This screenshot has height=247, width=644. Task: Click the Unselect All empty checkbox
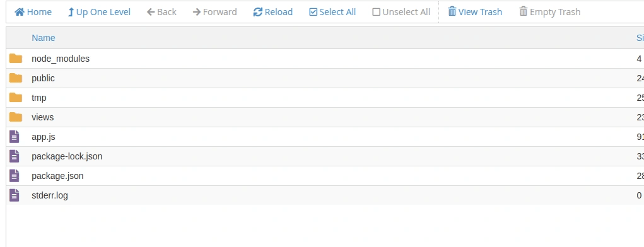click(376, 12)
